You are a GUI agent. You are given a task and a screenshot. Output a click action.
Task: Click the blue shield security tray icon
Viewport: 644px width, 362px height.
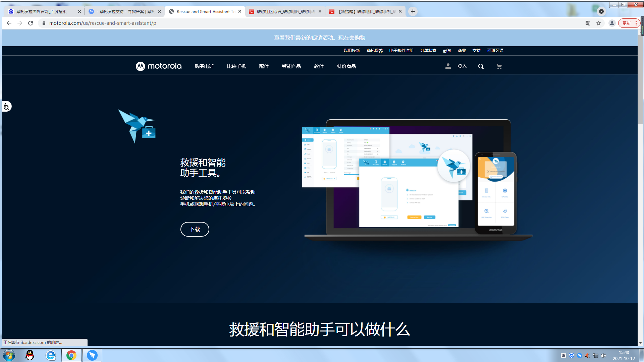(572, 356)
